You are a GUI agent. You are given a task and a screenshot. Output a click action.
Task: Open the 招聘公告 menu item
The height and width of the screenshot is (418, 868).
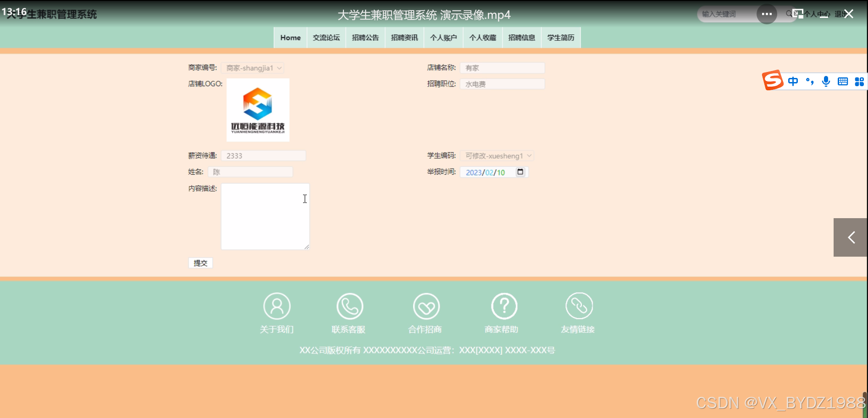pos(365,38)
